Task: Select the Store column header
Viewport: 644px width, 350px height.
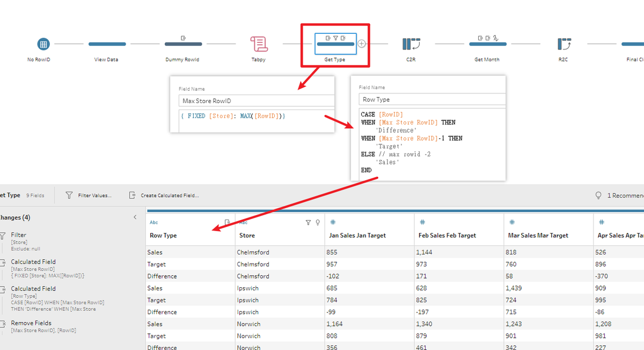Action: pos(247,236)
